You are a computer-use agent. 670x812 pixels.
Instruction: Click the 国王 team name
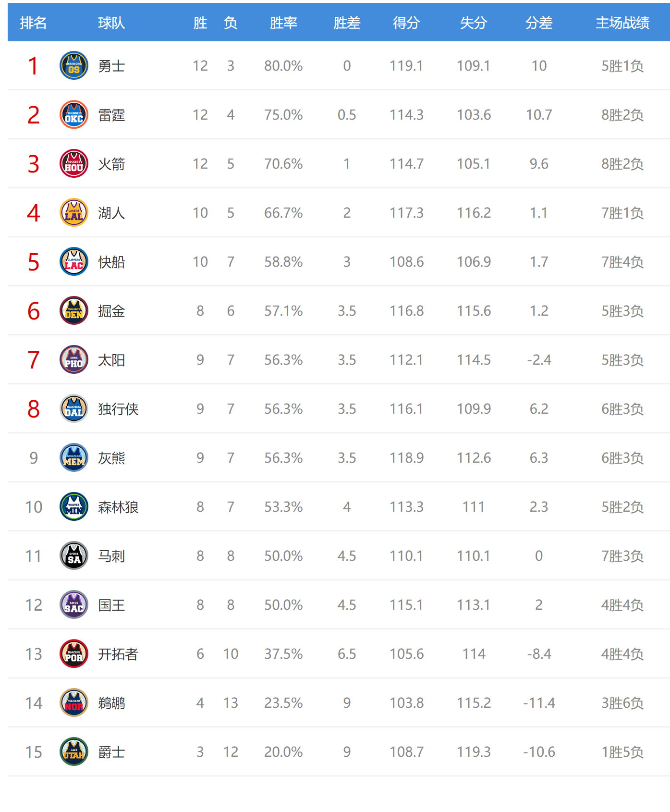(x=111, y=605)
